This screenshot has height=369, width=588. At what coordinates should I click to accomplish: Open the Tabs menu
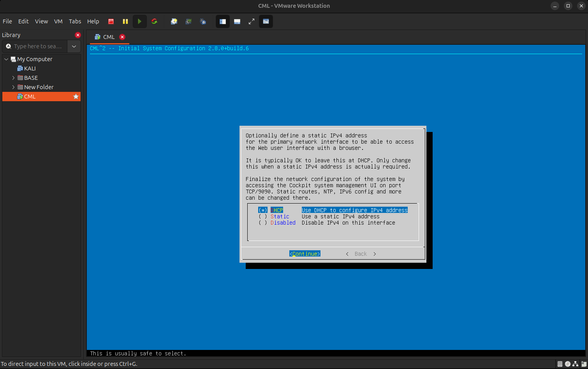tap(75, 21)
